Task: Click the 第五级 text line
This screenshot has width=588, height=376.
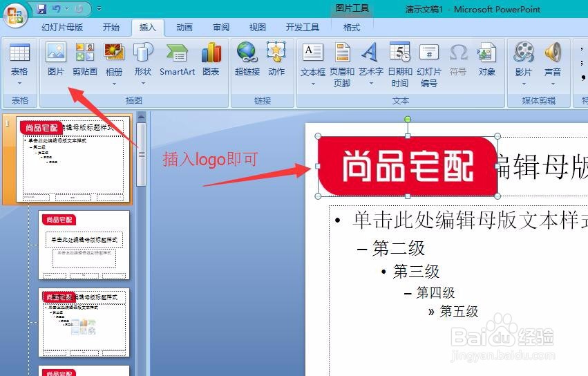Action: pyautogui.click(x=459, y=311)
